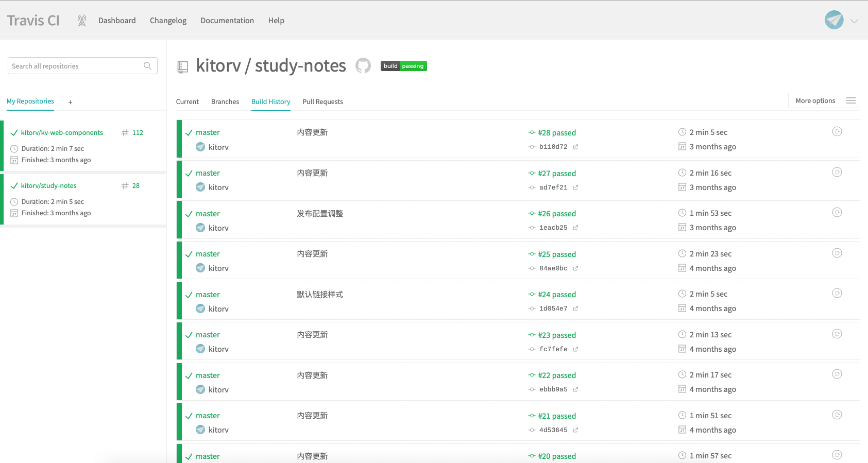Select the Build History tab

pos(271,101)
